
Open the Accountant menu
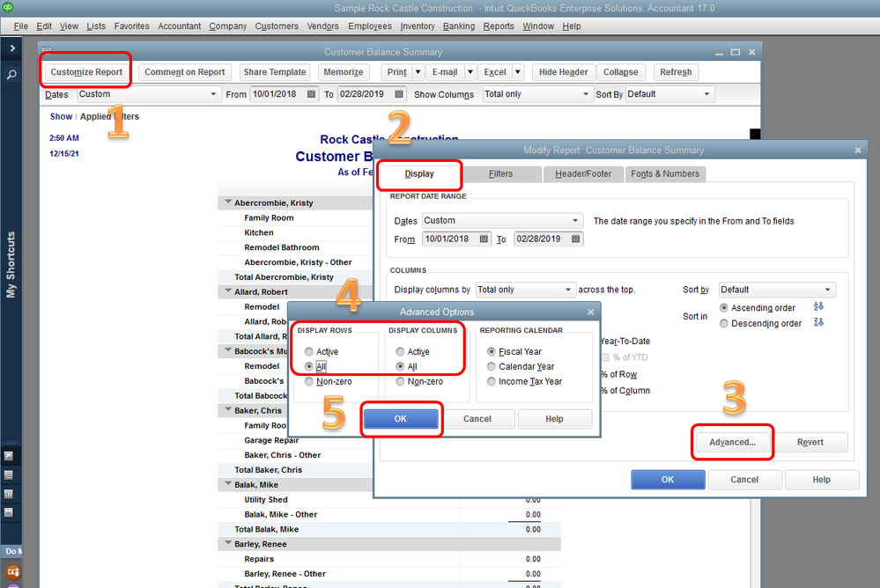tap(179, 26)
